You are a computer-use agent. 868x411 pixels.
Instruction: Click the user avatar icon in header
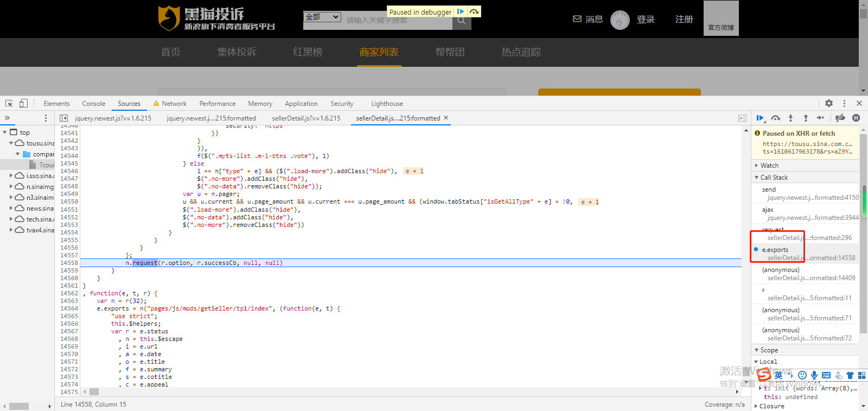click(620, 20)
